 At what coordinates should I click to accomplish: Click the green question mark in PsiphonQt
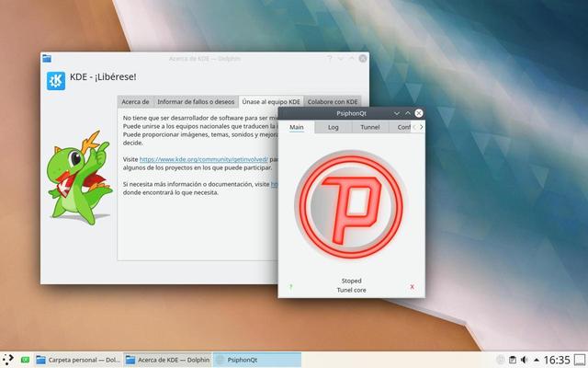291,287
